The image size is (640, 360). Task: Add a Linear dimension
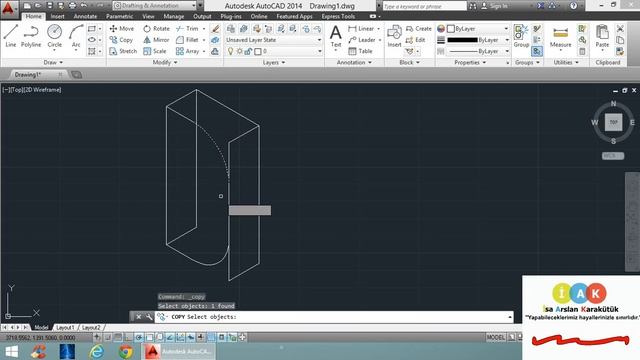pyautogui.click(x=361, y=29)
